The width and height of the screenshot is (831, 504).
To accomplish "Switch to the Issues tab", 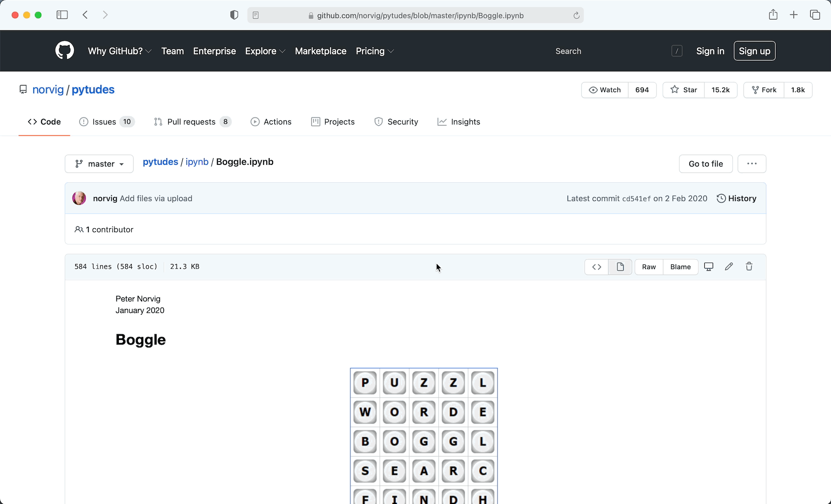I will click(x=107, y=122).
